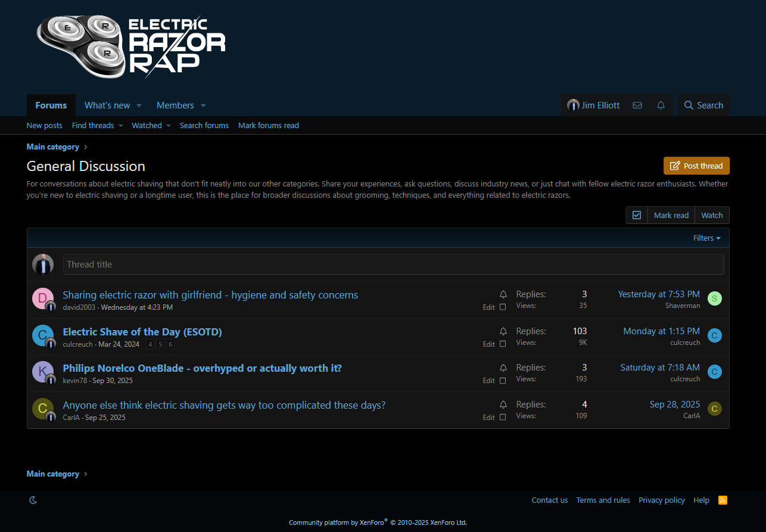The width and height of the screenshot is (766, 532).
Task: Click the Thread title input field
Action: [393, 265]
